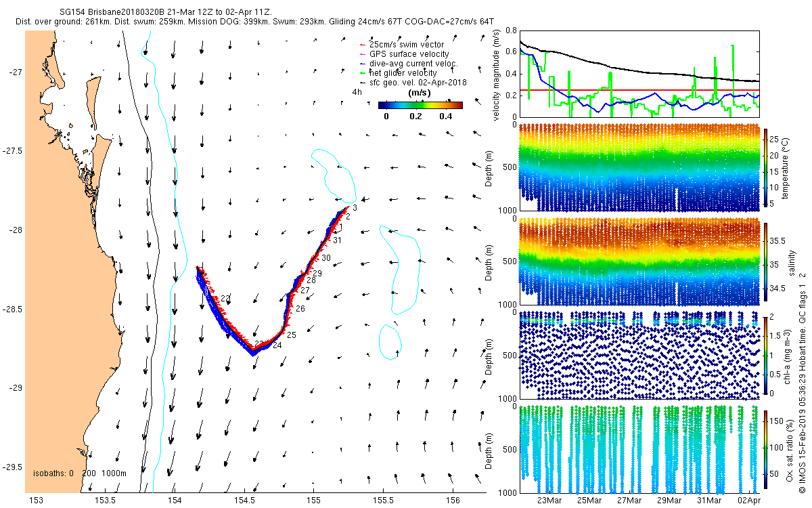Click the '02Apr' date tick label
Screen dimensions: 812x508
click(748, 500)
